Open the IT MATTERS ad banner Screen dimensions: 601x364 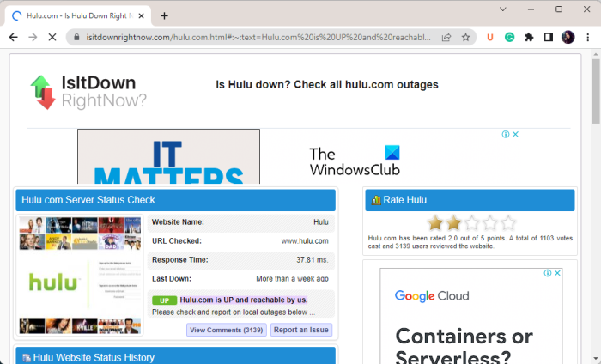click(168, 156)
